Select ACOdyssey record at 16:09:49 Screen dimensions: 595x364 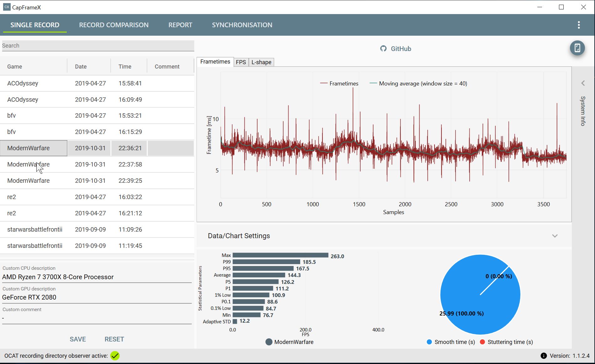[97, 100]
